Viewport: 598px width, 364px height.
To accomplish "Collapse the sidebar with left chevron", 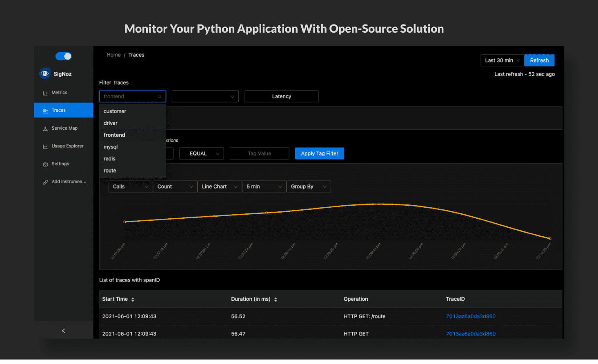I will (63, 331).
